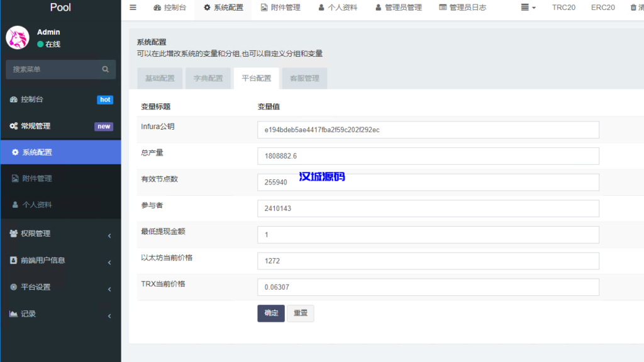Viewport: 644px width, 362px height.
Task: Click the 有效节点数 input field
Action: click(428, 182)
